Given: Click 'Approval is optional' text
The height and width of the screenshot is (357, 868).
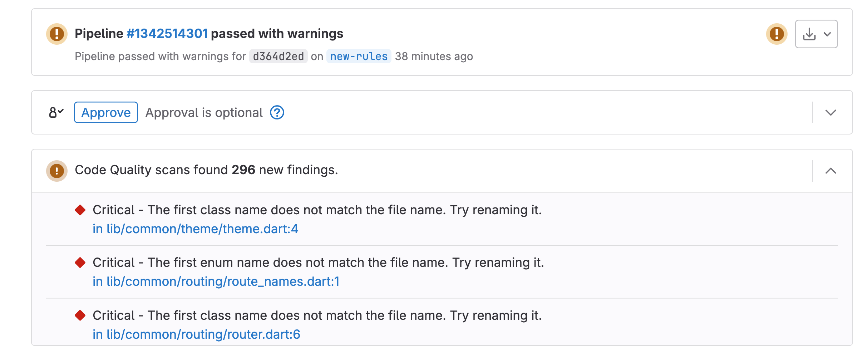Looking at the screenshot, I should pos(204,113).
